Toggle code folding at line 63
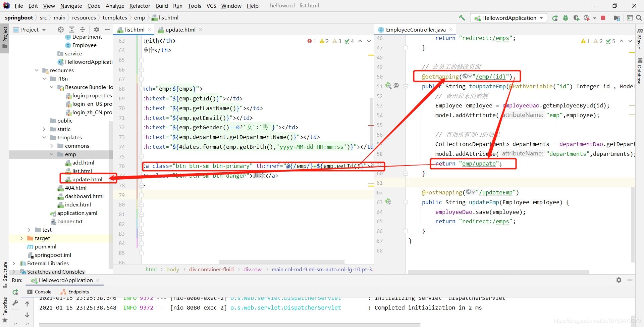 click(x=406, y=202)
